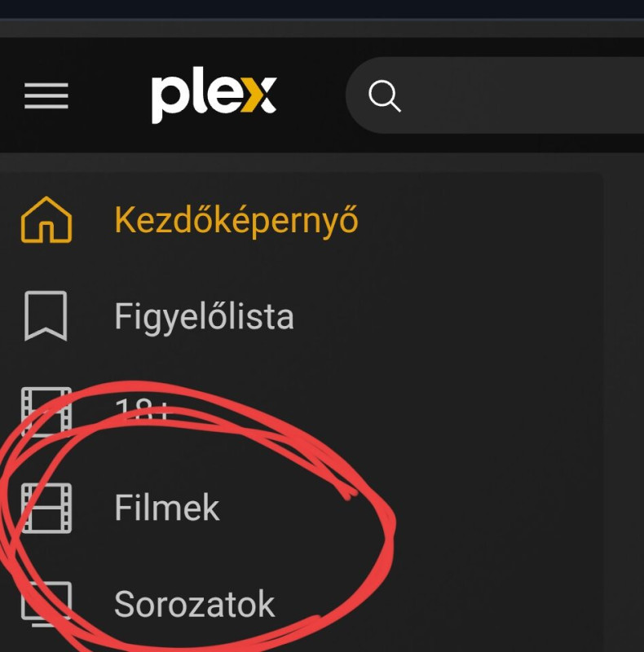
Task: Click the magnifying glass search icon
Action: click(385, 96)
